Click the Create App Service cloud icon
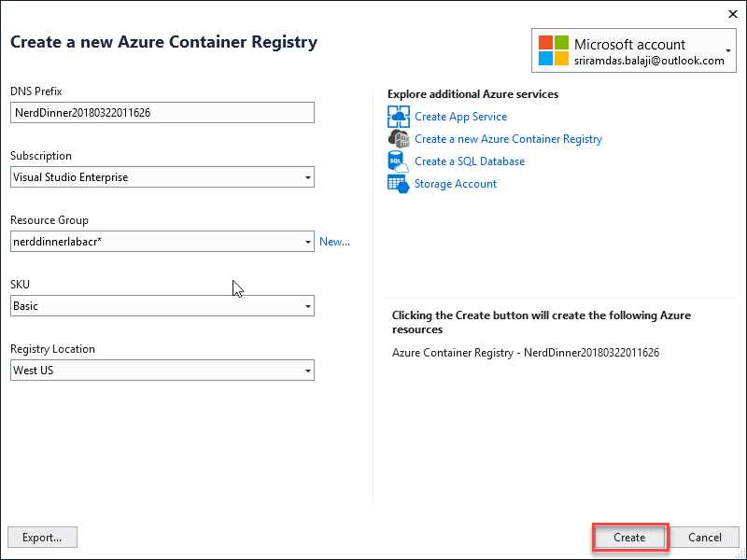Screen dimensions: 747x560 tap(399, 117)
